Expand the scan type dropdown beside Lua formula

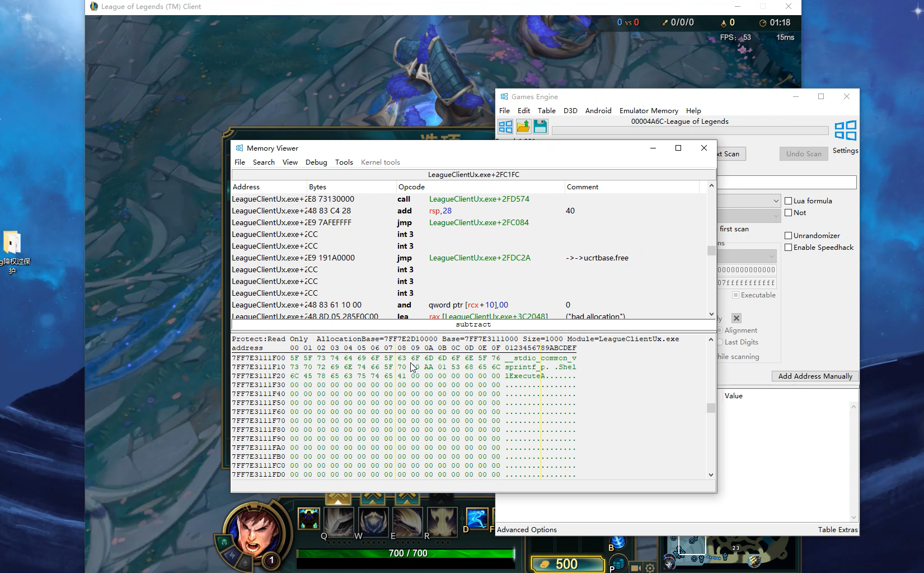pyautogui.click(x=776, y=201)
